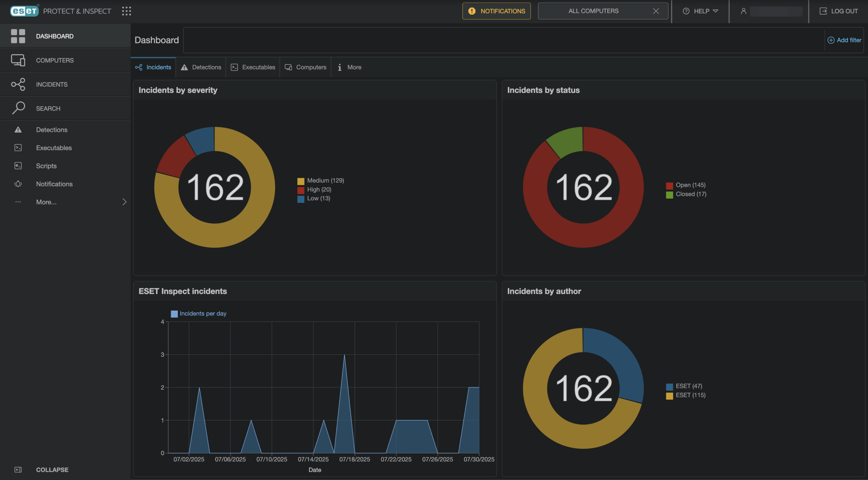
Task: Click the Scripts icon in sidebar
Action: pos(18,166)
